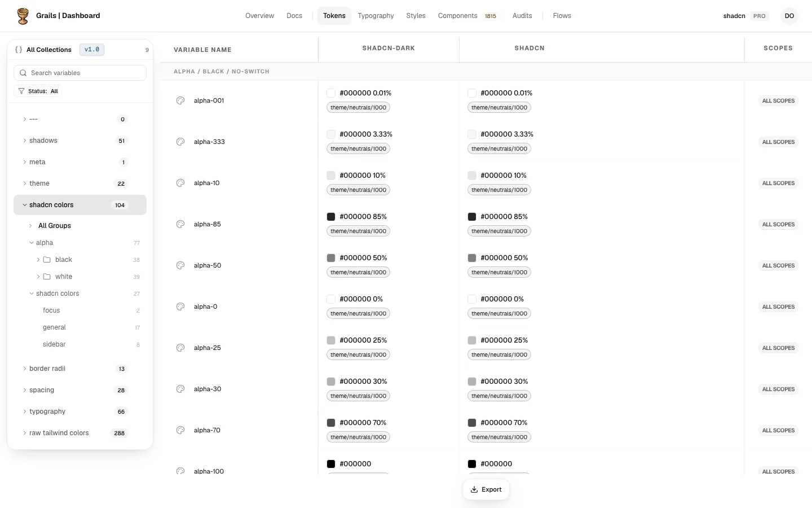Open the Components tab
The image size is (812, 508).
[x=467, y=16]
